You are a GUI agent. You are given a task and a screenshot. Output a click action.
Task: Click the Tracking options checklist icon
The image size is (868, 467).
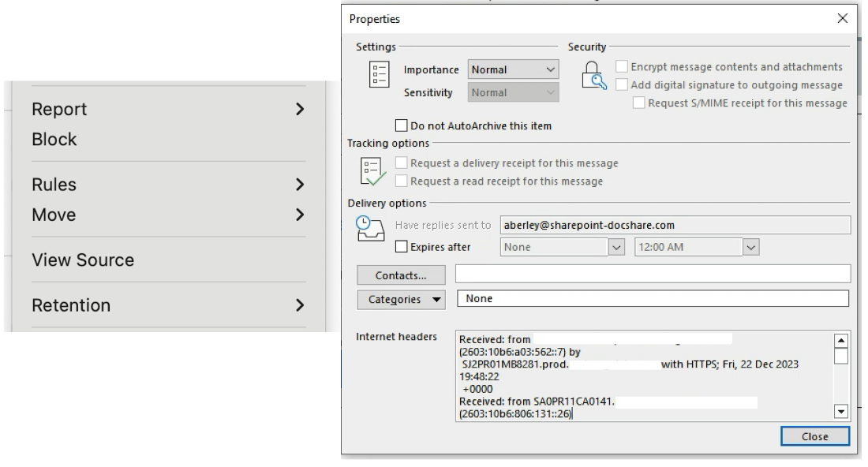point(372,171)
